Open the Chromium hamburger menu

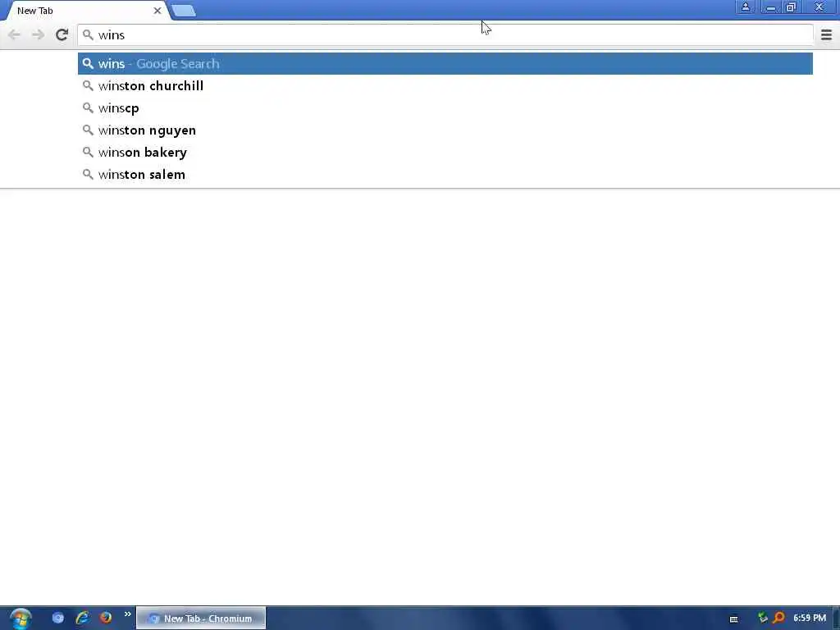tap(826, 34)
